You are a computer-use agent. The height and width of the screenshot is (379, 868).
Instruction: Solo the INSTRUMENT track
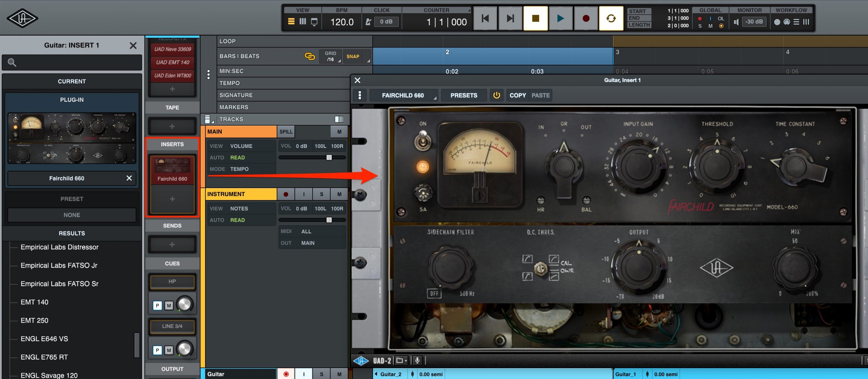click(x=321, y=194)
